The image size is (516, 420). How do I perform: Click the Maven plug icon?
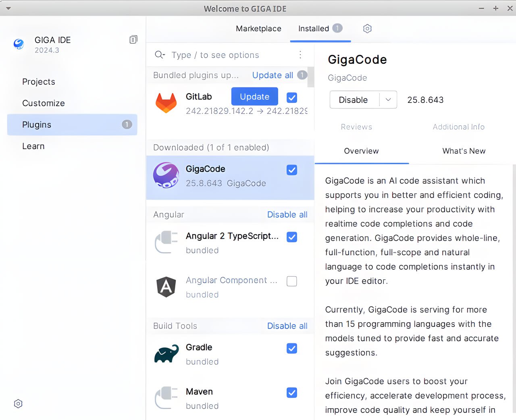pyautogui.click(x=166, y=398)
